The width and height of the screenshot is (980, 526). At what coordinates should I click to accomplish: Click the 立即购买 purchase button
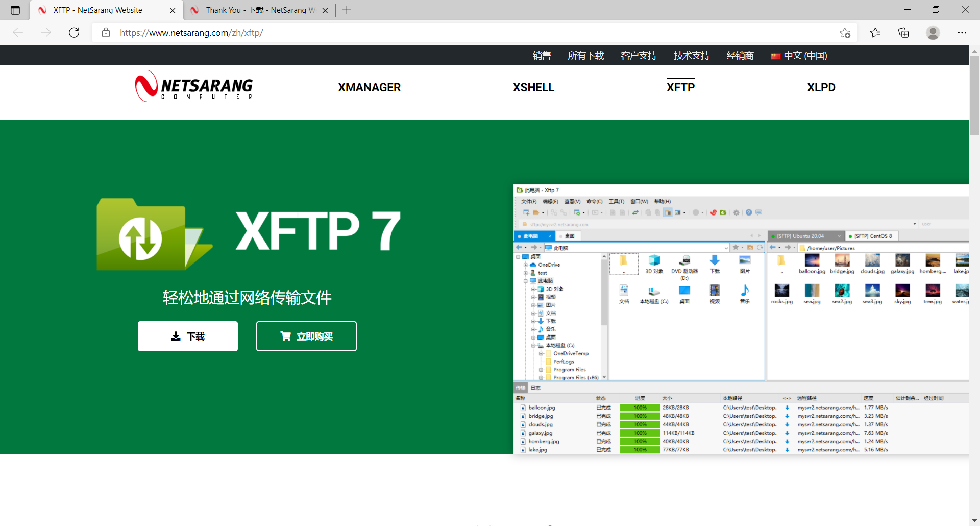click(306, 336)
